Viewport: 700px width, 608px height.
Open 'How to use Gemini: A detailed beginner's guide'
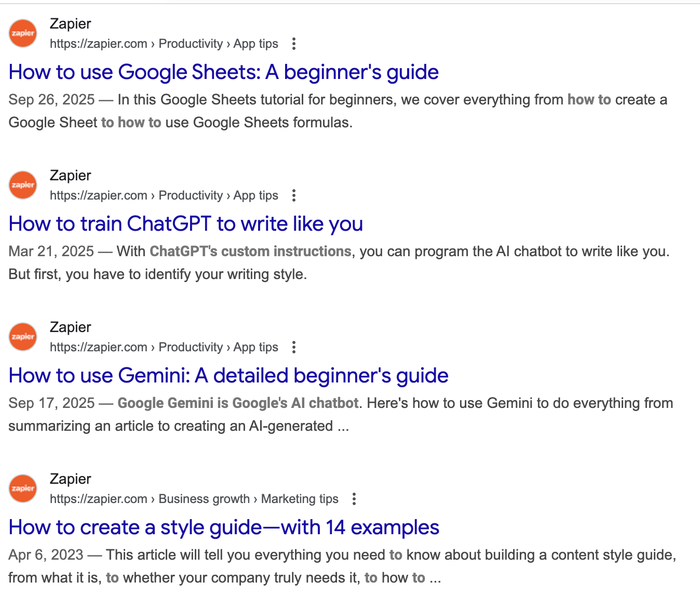pos(228,375)
